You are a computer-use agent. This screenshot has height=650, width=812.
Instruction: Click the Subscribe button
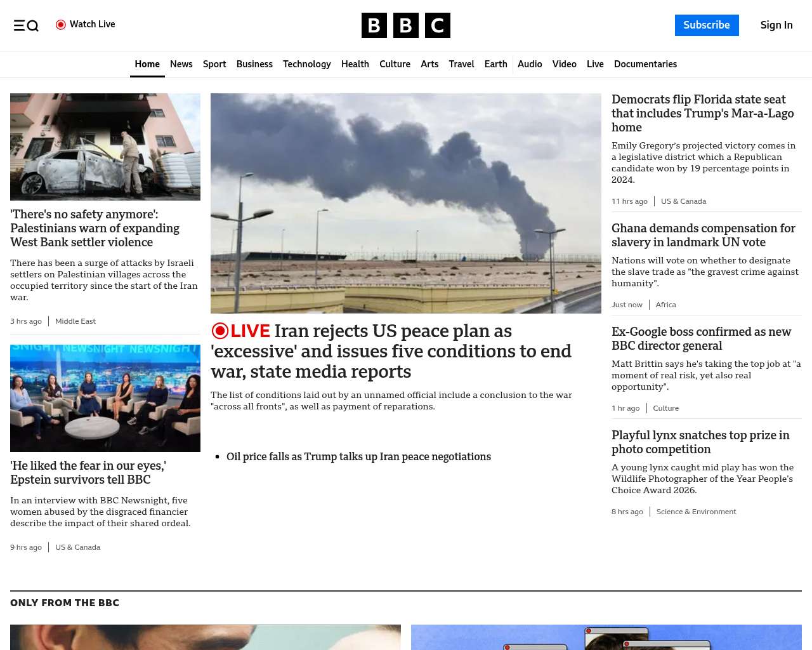[707, 25]
